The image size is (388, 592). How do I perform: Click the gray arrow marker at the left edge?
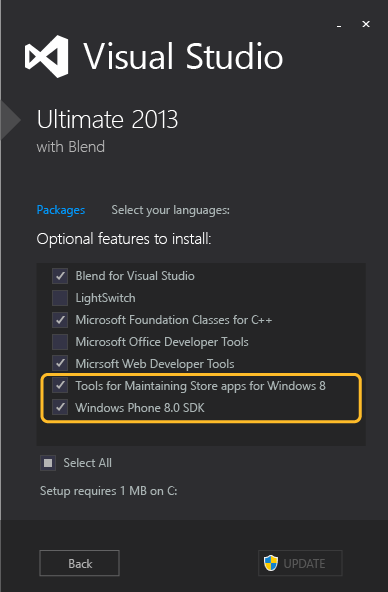pos(11,120)
